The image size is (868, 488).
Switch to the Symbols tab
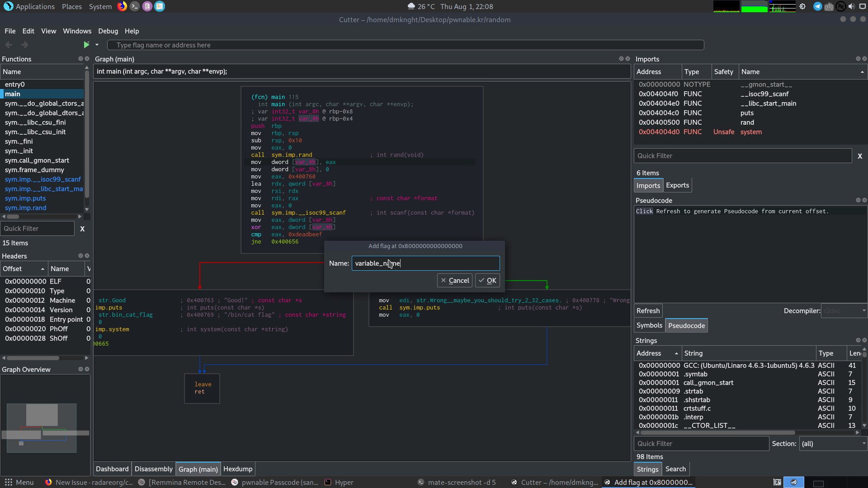click(649, 325)
